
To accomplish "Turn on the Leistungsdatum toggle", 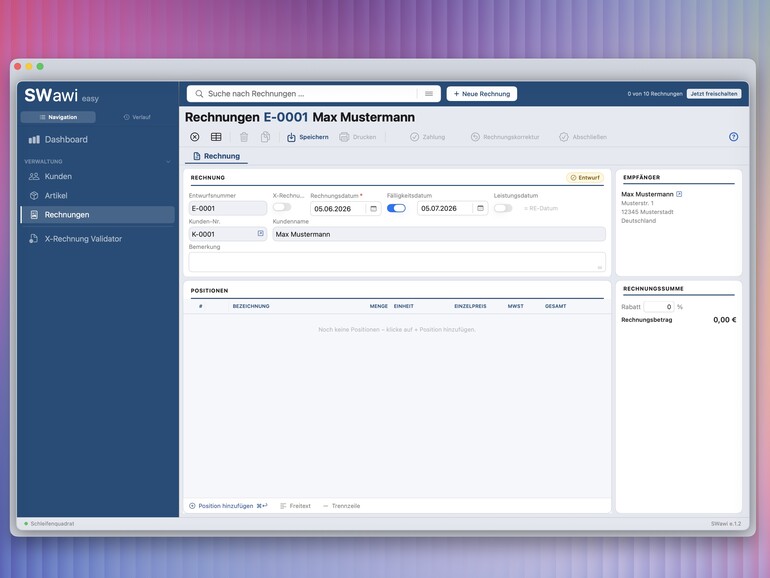I will pos(503,208).
